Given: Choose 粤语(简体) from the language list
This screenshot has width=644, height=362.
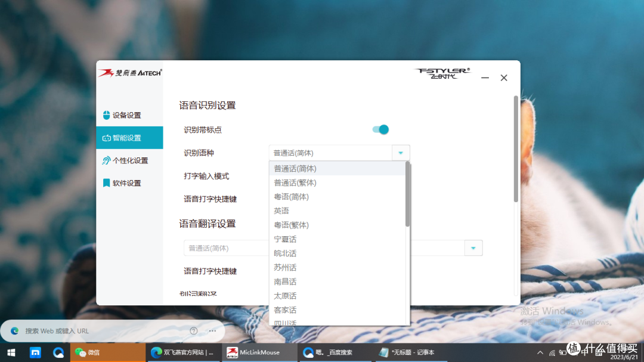Looking at the screenshot, I should click(337, 197).
